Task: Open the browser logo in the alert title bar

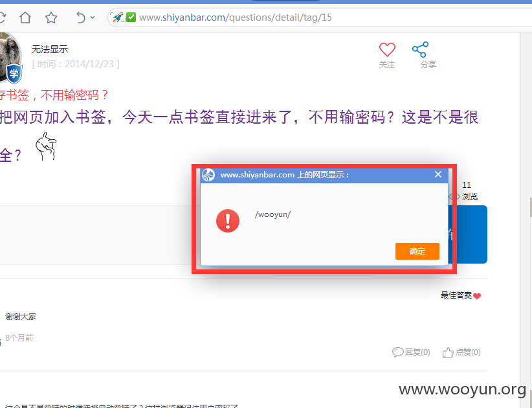Action: [208, 175]
